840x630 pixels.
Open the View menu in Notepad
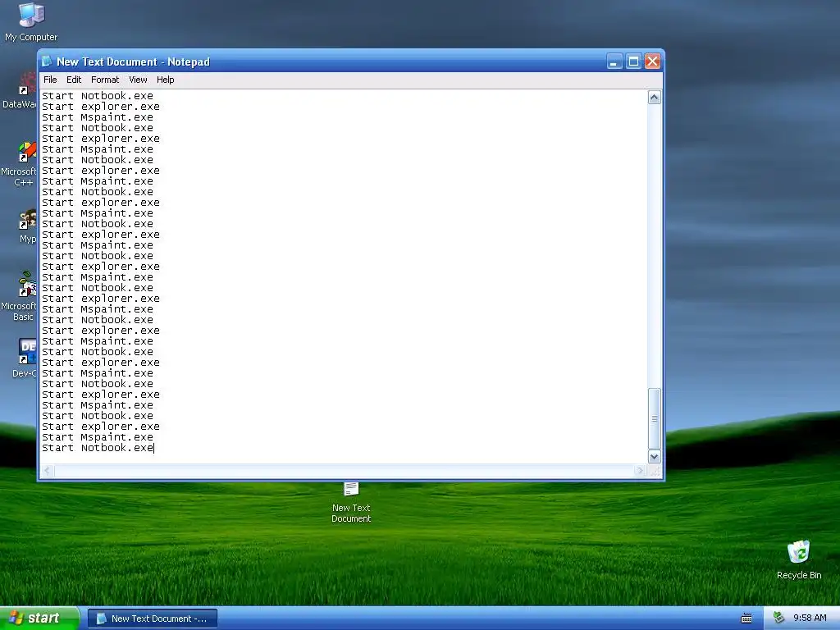[x=138, y=80]
